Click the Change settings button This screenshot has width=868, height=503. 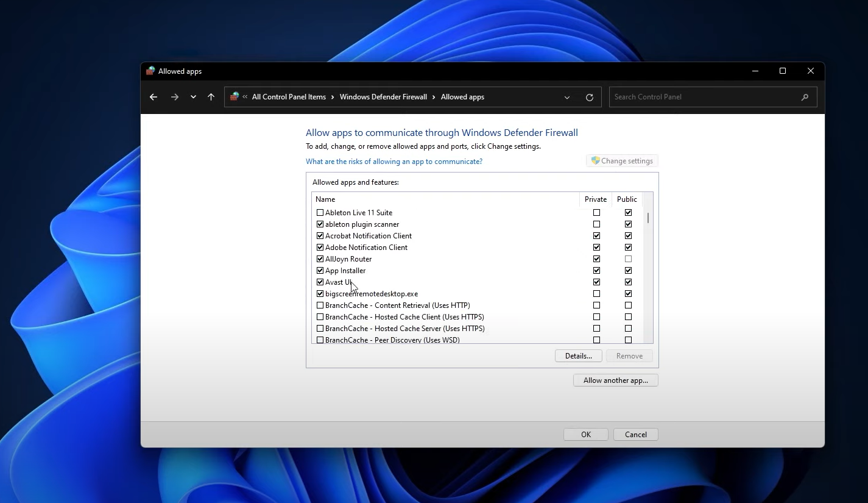[x=622, y=161]
